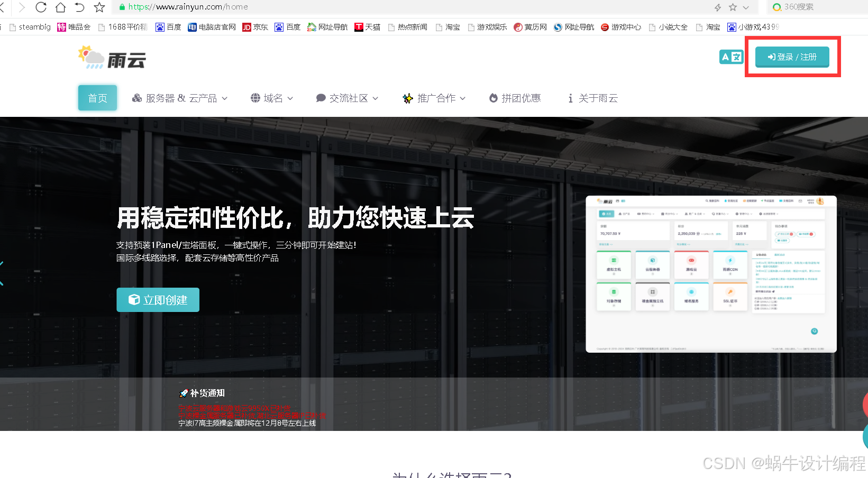Click the favorite star icon right of the address bar
The width and height of the screenshot is (868, 478).
click(733, 7)
